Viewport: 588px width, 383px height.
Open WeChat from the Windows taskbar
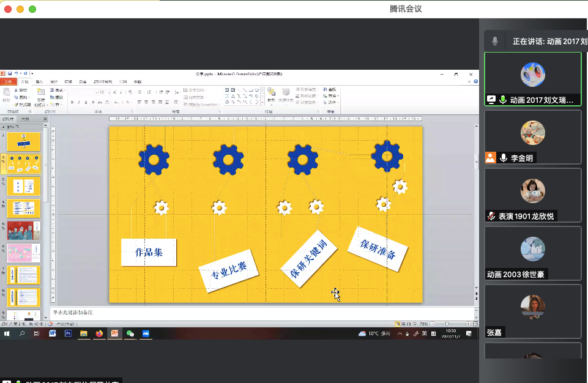130,333
